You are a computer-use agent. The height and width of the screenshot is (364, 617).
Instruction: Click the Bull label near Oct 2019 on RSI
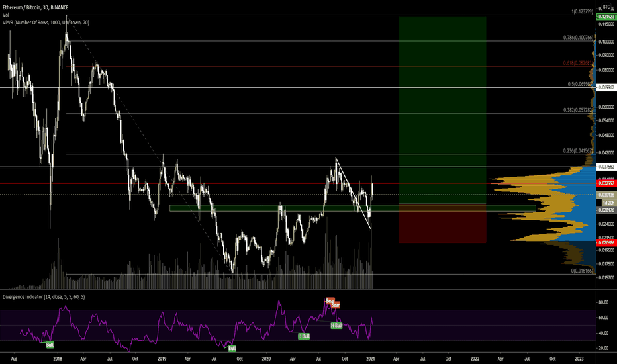pyautogui.click(x=232, y=348)
